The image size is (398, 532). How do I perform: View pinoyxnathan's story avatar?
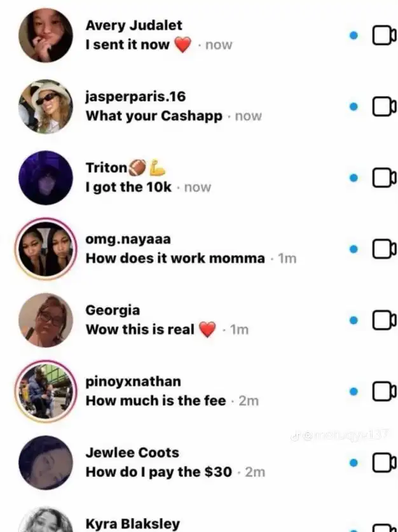(x=46, y=391)
